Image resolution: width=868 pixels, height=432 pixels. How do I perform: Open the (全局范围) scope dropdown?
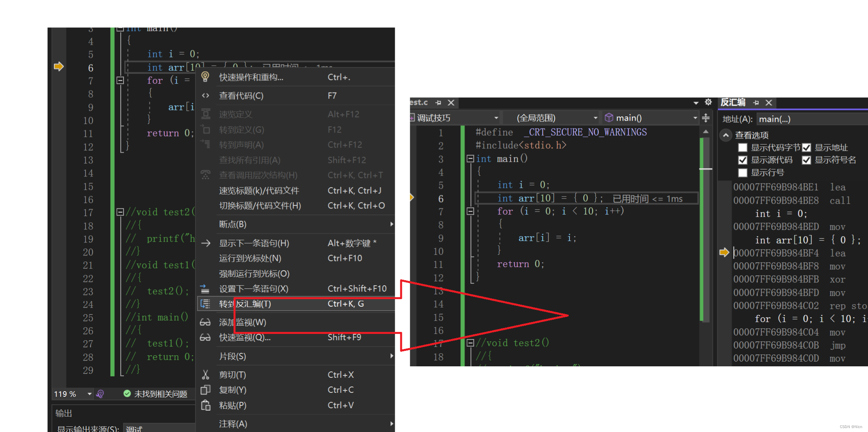coord(595,118)
